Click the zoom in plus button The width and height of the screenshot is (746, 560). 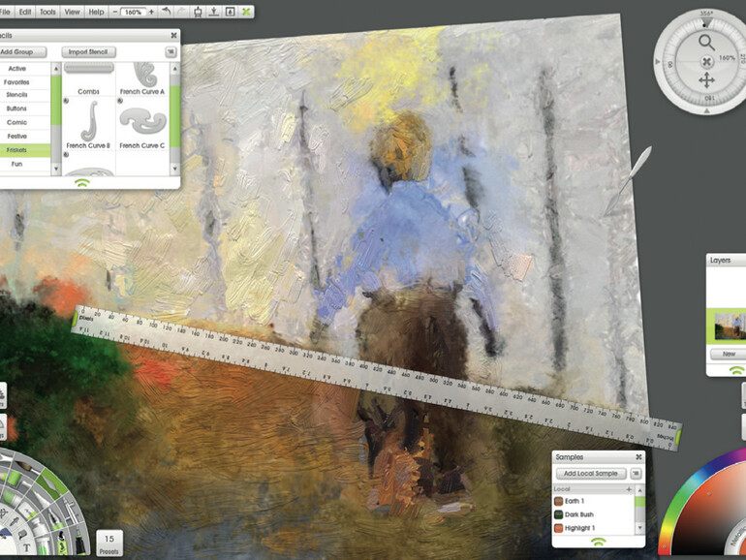[151, 12]
